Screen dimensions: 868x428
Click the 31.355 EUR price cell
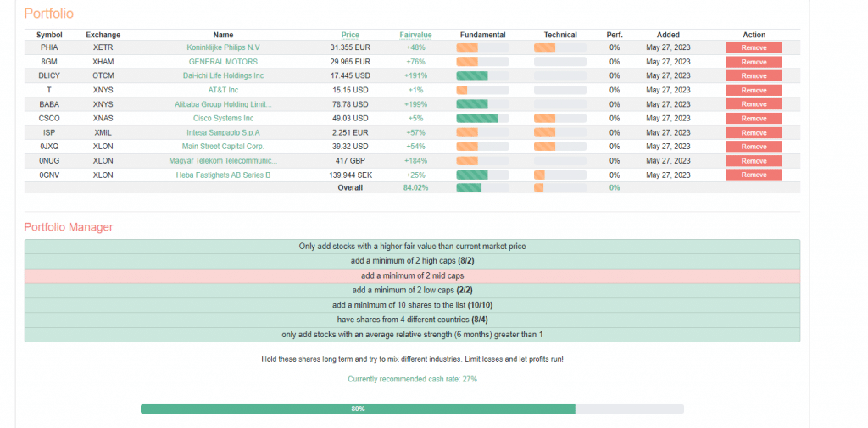(x=350, y=47)
